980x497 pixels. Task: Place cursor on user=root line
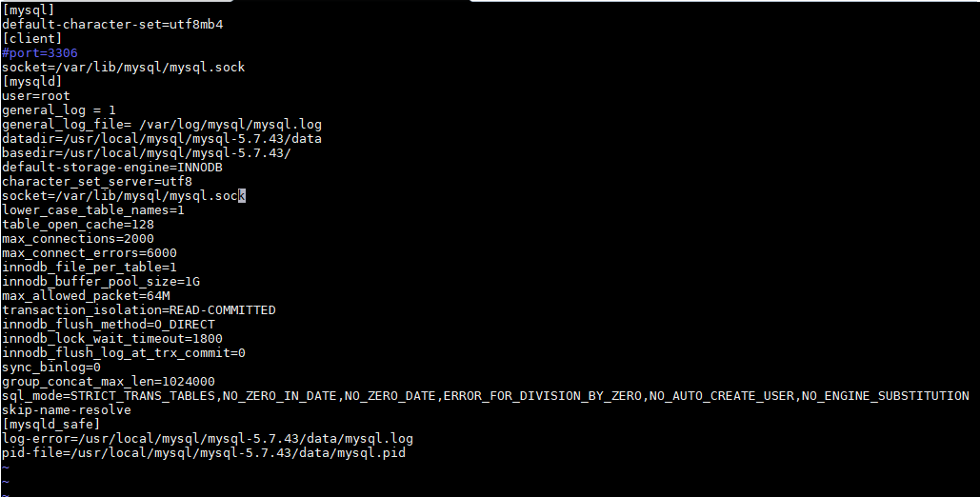click(35, 95)
